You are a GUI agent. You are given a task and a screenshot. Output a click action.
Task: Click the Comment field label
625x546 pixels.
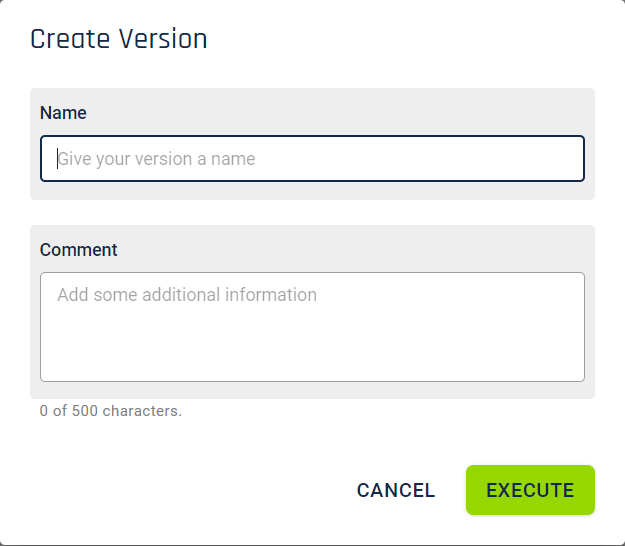coord(79,250)
